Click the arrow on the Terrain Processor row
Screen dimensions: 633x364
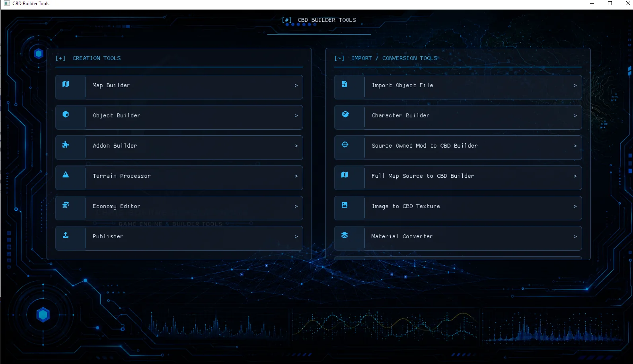(x=296, y=176)
